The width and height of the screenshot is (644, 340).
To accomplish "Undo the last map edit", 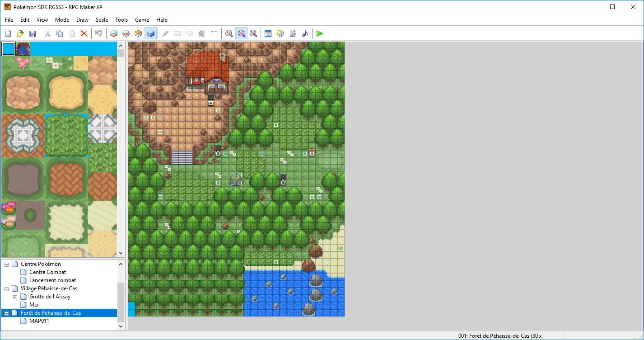I will click(98, 33).
